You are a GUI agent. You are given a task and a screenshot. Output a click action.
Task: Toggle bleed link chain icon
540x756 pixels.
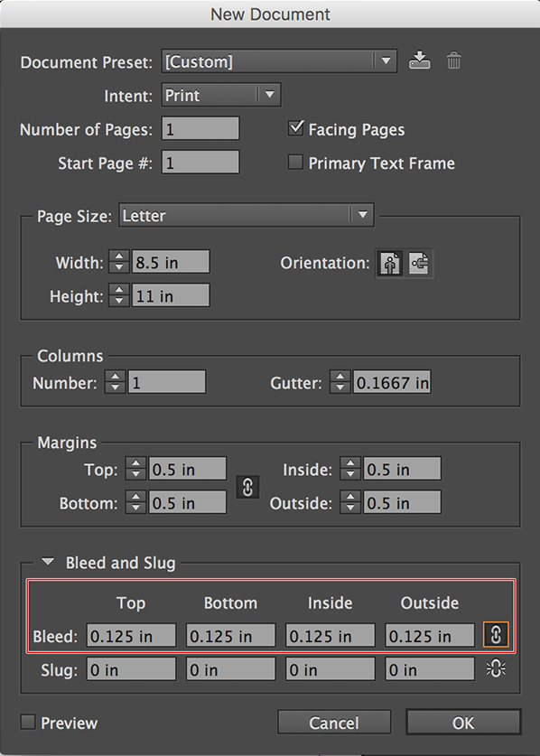[x=496, y=634]
